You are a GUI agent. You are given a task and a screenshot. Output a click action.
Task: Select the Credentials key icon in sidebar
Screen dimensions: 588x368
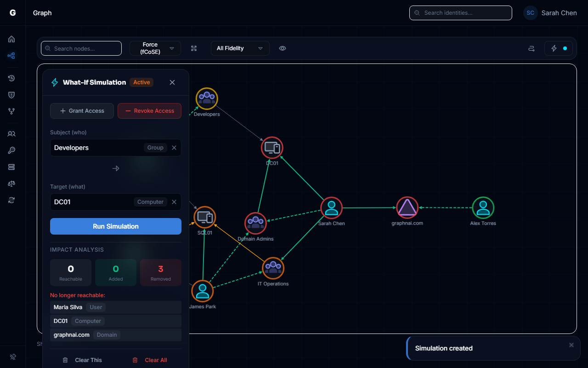point(11,150)
